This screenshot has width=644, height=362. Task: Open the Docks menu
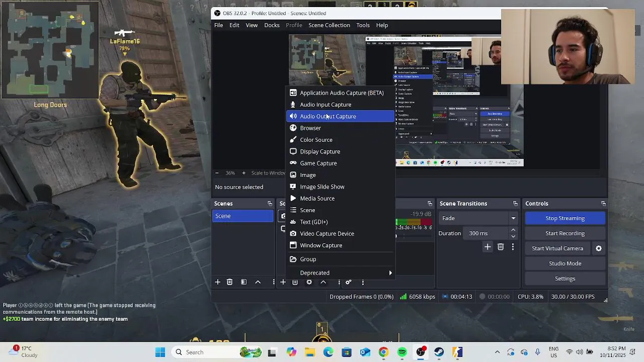tap(272, 25)
